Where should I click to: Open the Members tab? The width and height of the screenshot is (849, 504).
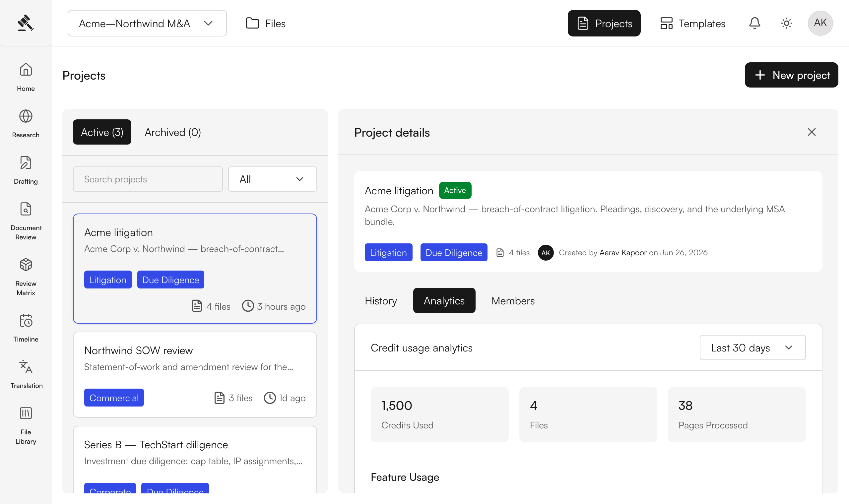pos(513,300)
